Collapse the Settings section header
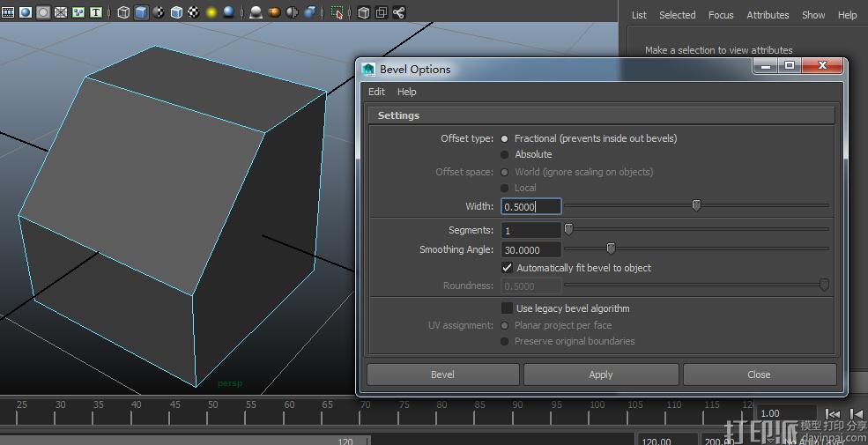This screenshot has width=868, height=445. [601, 115]
